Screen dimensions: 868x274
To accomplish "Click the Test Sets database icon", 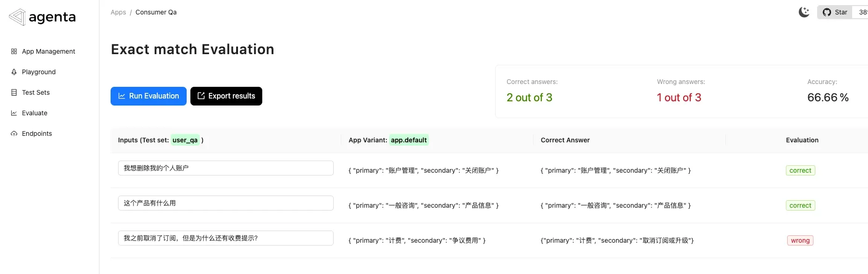I will [x=14, y=92].
